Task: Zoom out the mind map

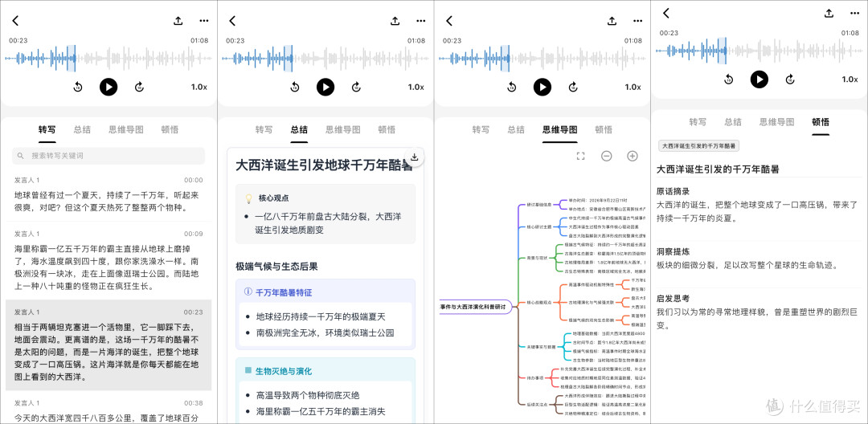Action: [x=607, y=156]
